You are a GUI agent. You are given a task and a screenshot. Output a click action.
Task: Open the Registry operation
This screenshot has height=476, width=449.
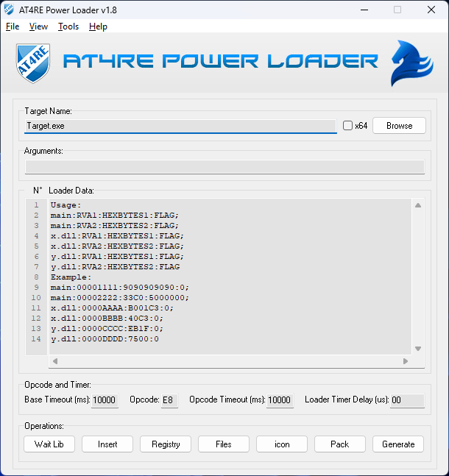coord(166,444)
